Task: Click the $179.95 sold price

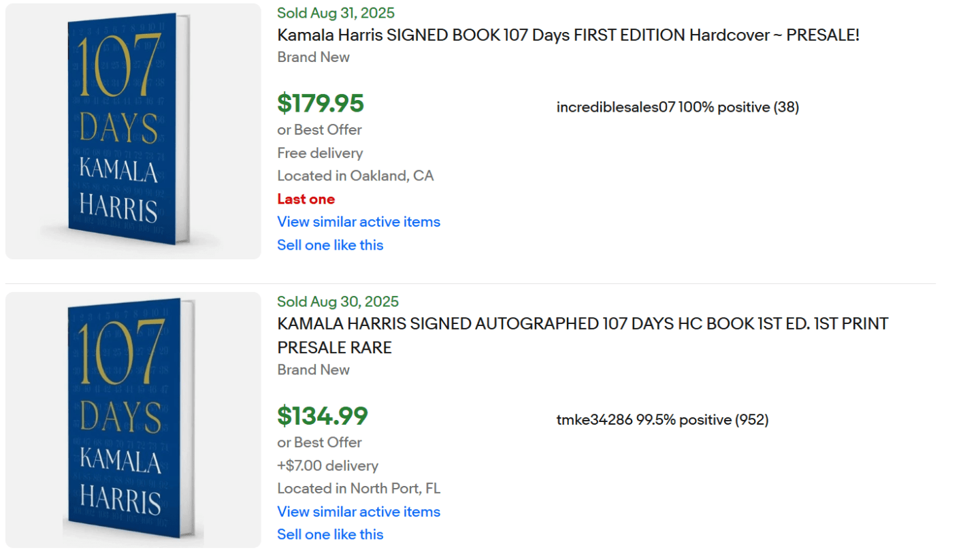Action: point(320,103)
